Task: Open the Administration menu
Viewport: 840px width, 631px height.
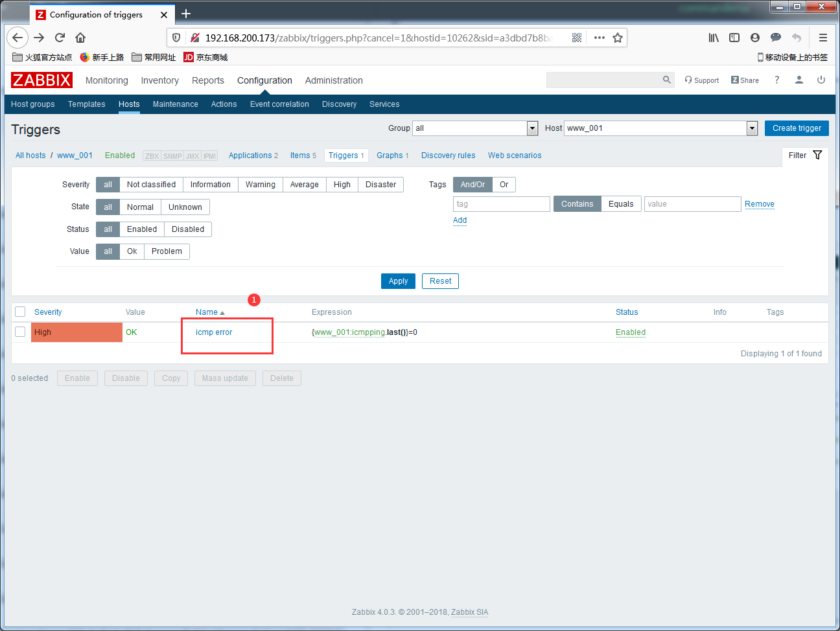Action: pyautogui.click(x=334, y=80)
